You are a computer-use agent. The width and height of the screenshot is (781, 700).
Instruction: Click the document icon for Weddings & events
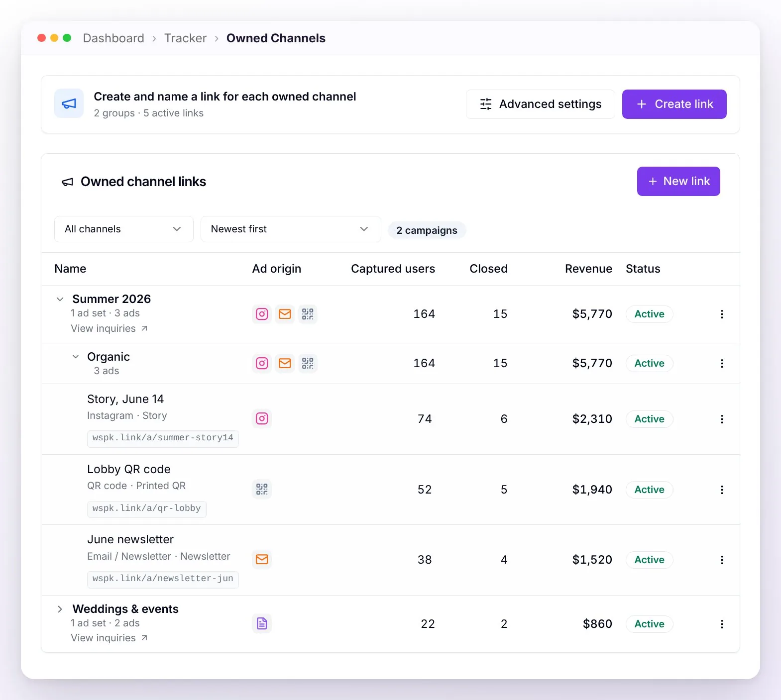(262, 623)
